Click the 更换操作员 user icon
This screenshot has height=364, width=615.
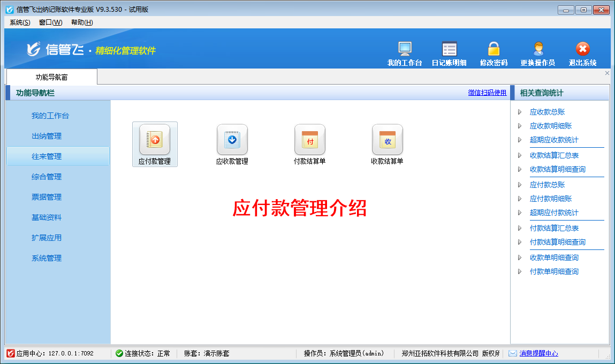(x=537, y=49)
